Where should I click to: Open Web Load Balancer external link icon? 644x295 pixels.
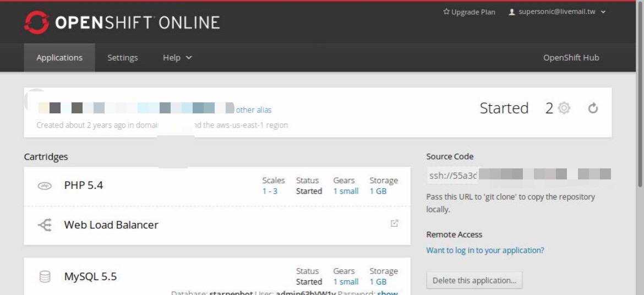pyautogui.click(x=394, y=223)
